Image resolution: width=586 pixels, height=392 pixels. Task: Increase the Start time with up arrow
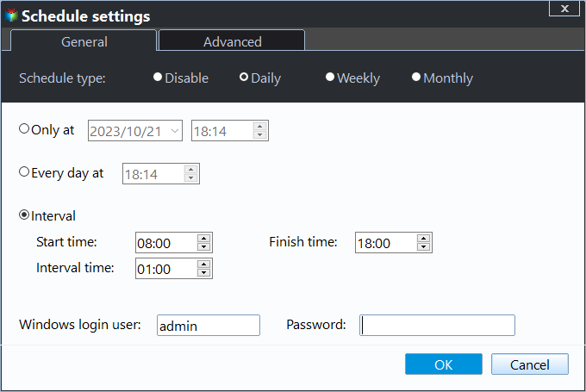(x=203, y=239)
